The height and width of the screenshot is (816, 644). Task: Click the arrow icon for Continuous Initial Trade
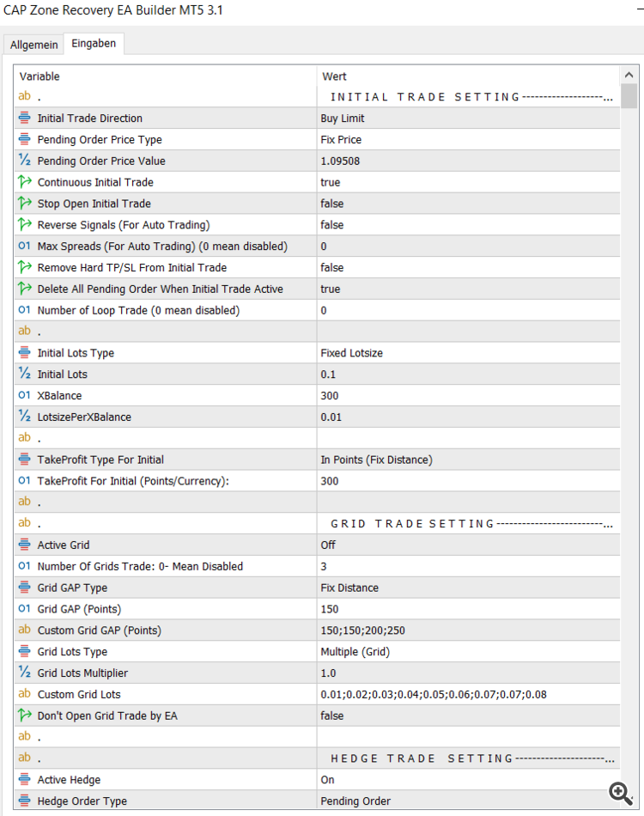click(24, 181)
